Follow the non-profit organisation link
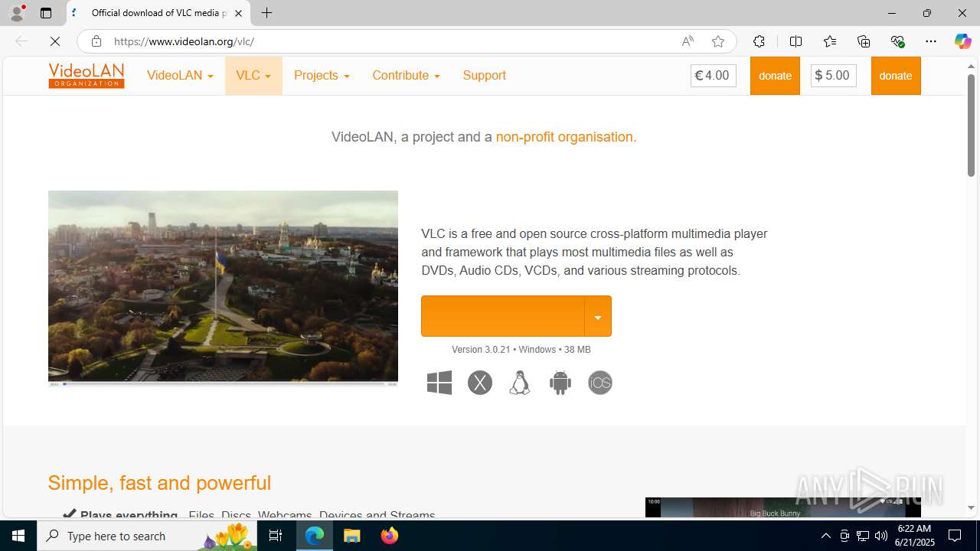The height and width of the screenshot is (551, 980). [x=566, y=137]
